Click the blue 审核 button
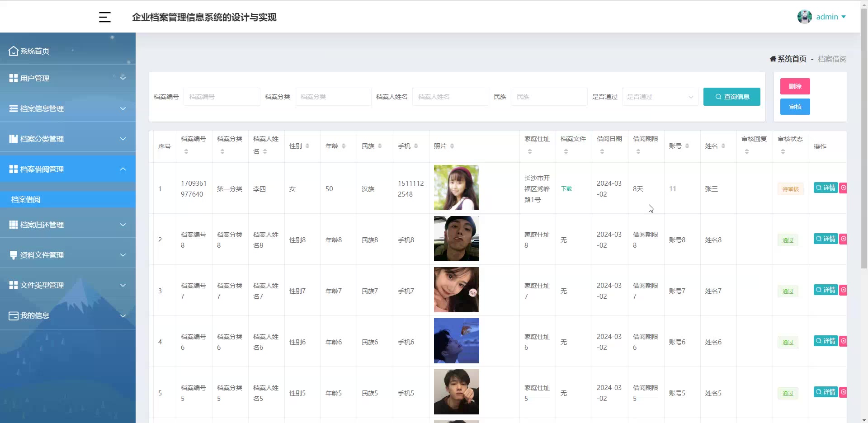Image resolution: width=868 pixels, height=423 pixels. [795, 107]
